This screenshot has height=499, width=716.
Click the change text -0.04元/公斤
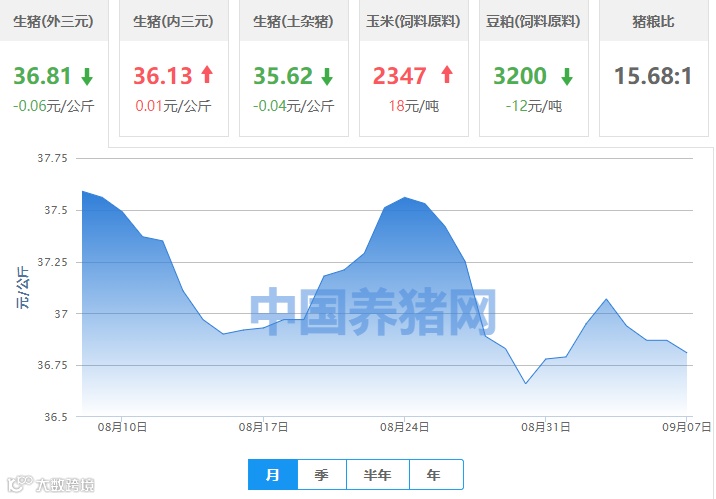coord(294,106)
